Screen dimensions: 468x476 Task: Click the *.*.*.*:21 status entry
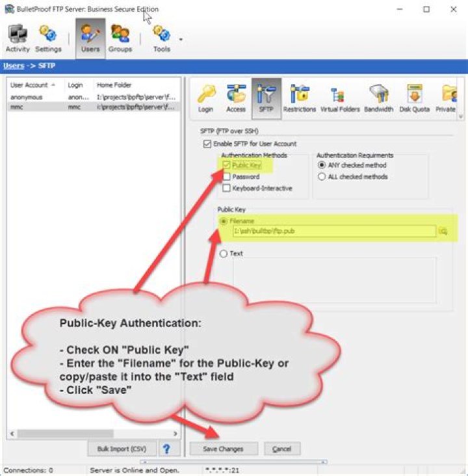(x=222, y=470)
